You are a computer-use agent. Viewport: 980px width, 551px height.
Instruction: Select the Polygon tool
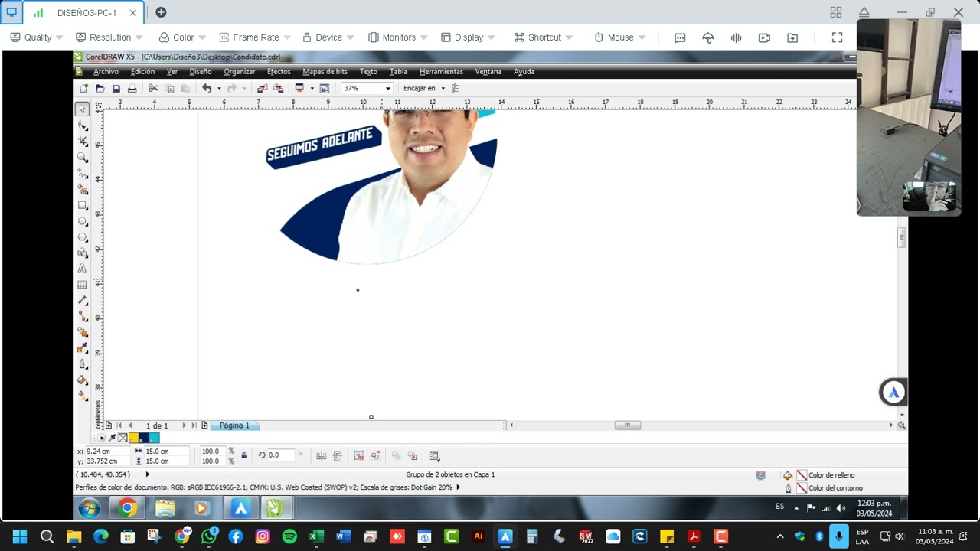pyautogui.click(x=82, y=237)
